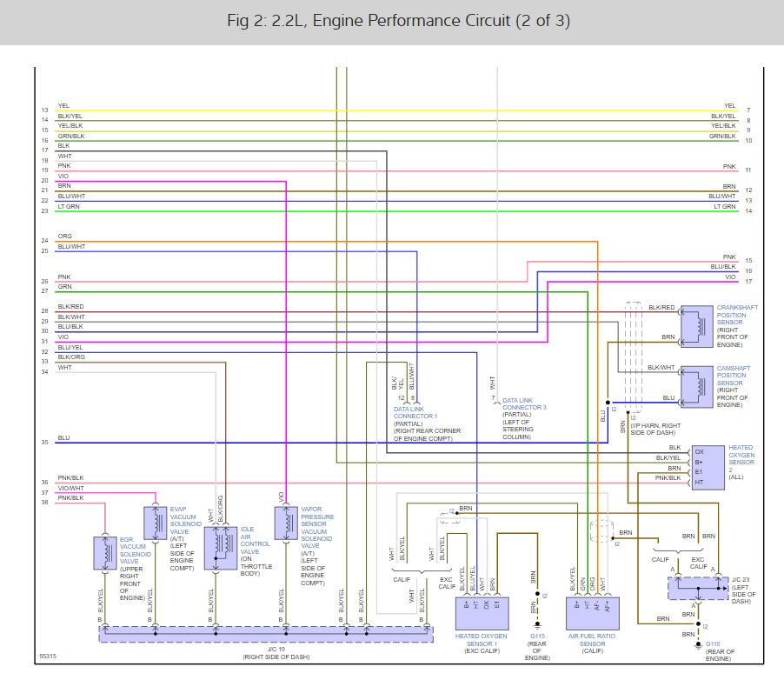Click the Idle Air Control Valve symbol

tap(221, 548)
